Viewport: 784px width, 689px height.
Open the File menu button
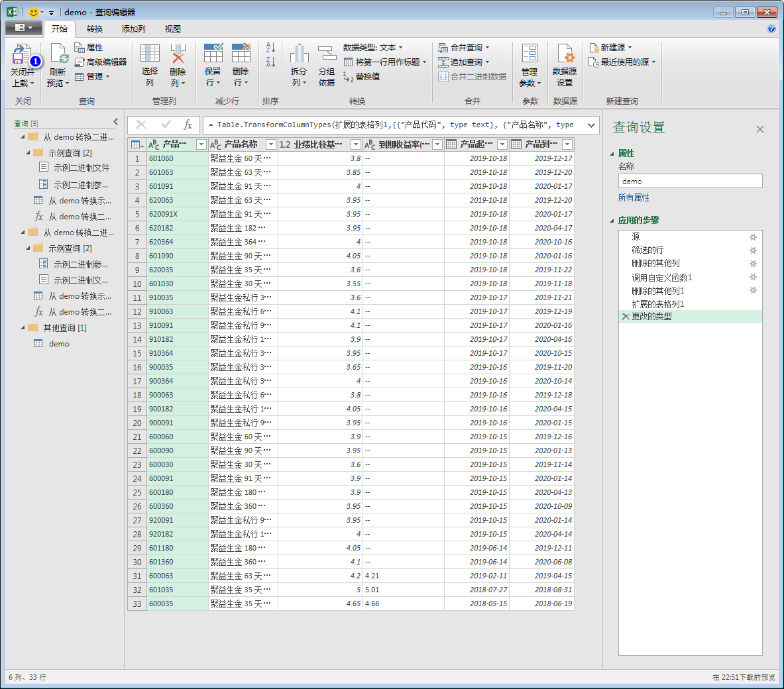23,28
